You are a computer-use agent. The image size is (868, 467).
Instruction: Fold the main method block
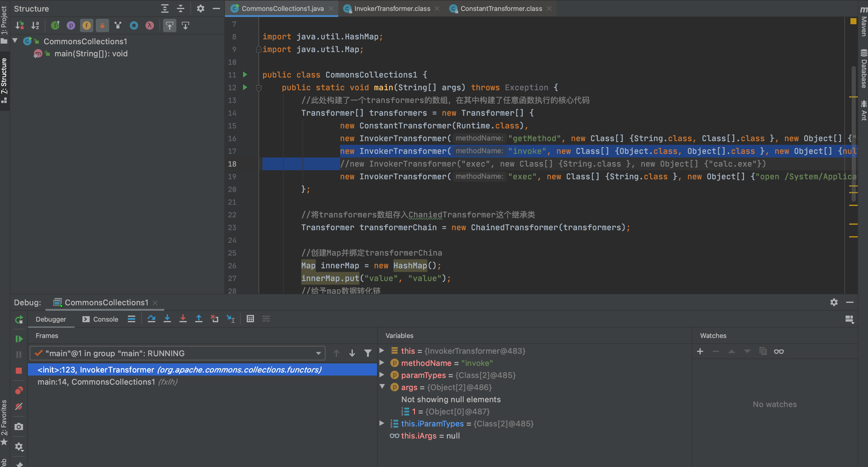[259, 88]
